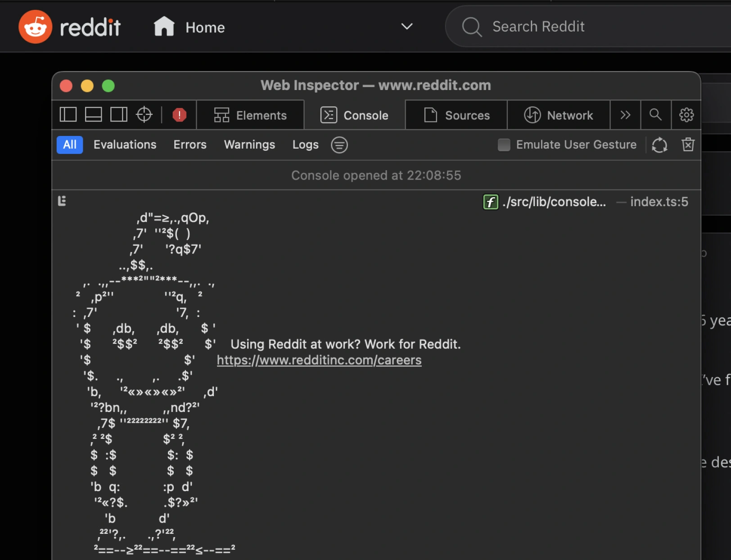Click the Home house icon
Screen dimensions: 731x560
click(164, 26)
